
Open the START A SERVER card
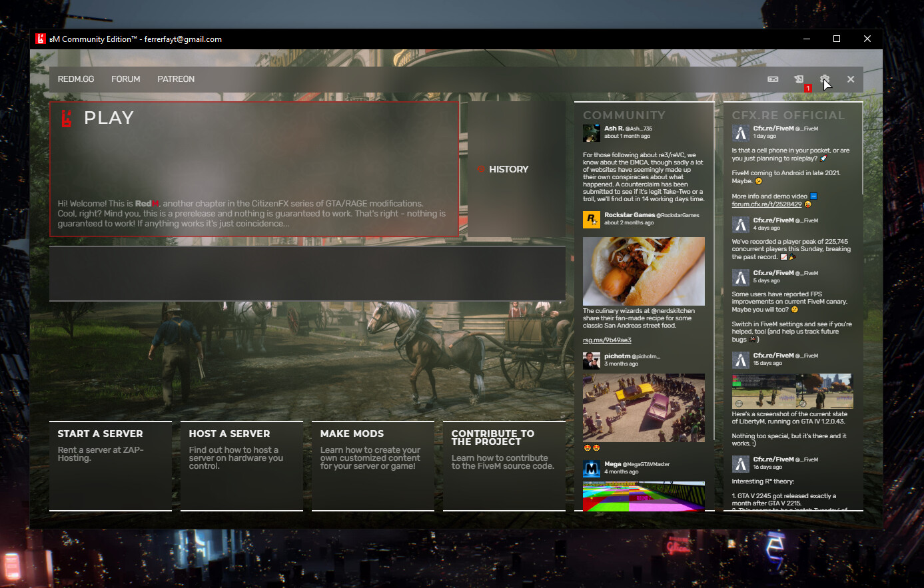(111, 466)
